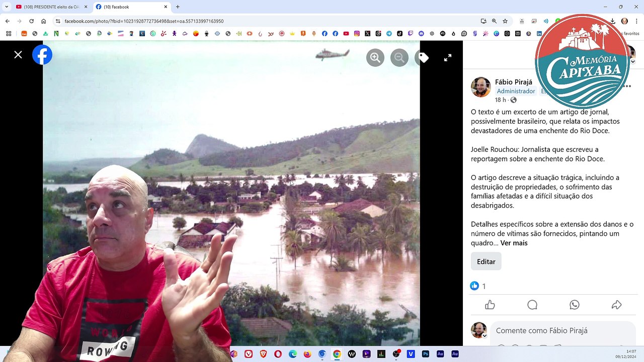644x362 pixels.
Task: Bookmark this page with star icon
Action: [x=505, y=21]
